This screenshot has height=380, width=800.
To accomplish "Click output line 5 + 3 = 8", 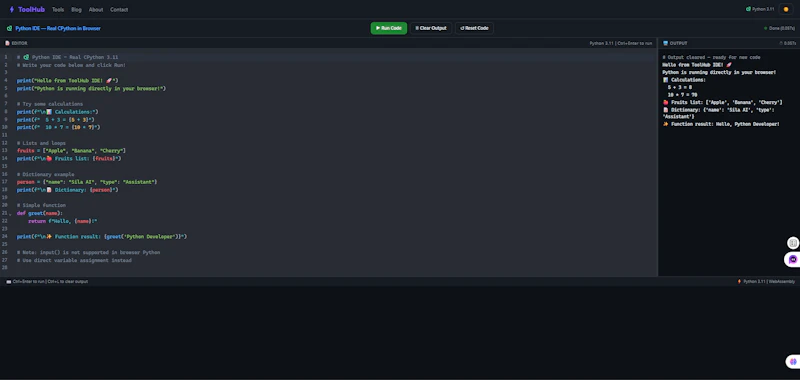I will (680, 87).
